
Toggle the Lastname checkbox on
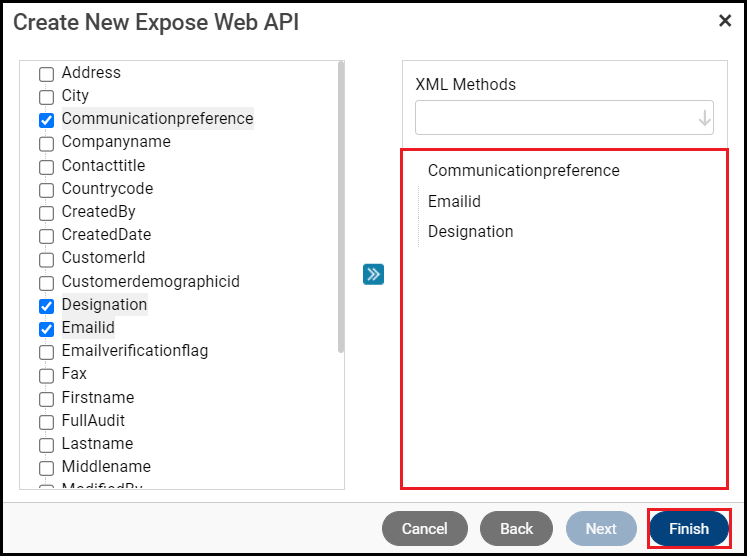click(46, 445)
